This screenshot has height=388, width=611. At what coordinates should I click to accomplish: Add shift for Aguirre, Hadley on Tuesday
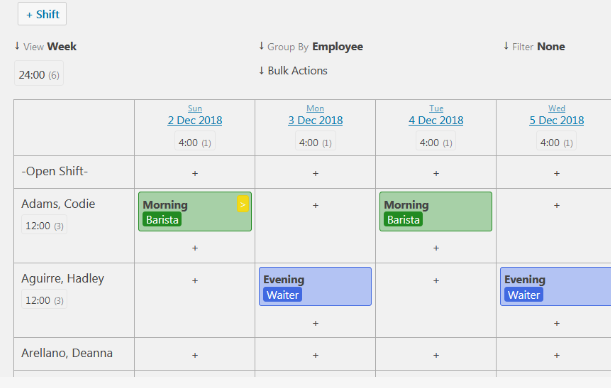[436, 280]
